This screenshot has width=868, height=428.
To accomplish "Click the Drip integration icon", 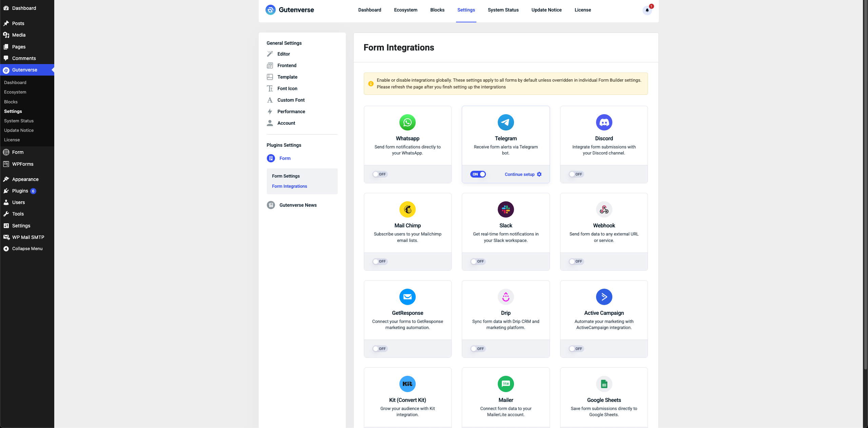I will pyautogui.click(x=506, y=297).
